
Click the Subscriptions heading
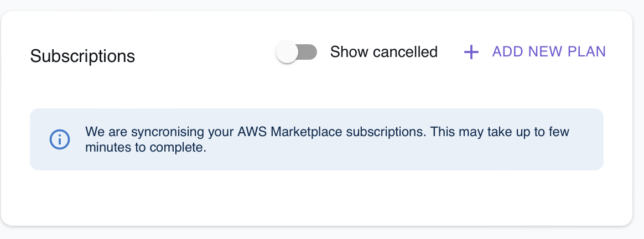[x=82, y=56]
